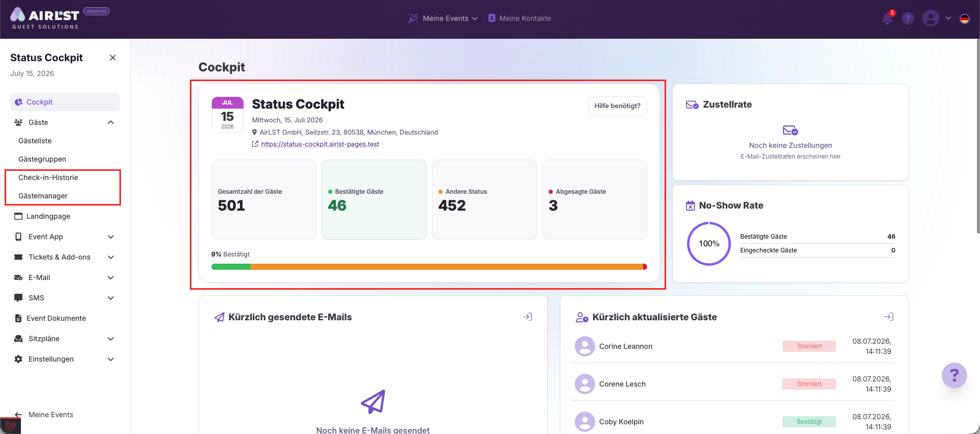Image resolution: width=980 pixels, height=434 pixels.
Task: Close the Status Cockpit sidebar
Action: pyautogui.click(x=113, y=58)
